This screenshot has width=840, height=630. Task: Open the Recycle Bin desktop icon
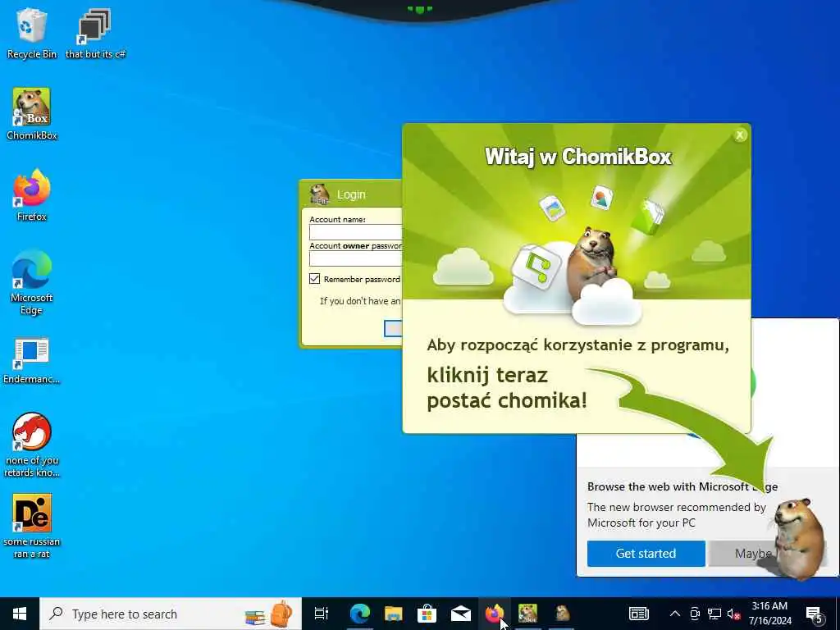pos(31,32)
